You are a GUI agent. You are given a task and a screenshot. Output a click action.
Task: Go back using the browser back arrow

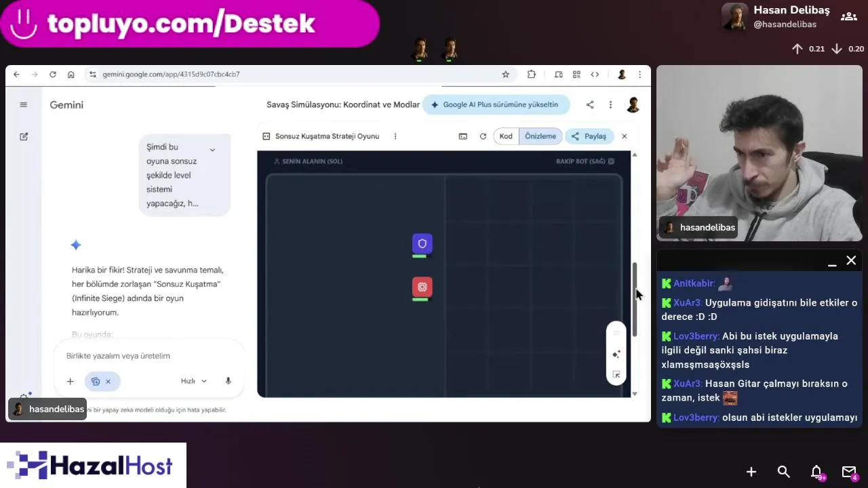pos(16,75)
